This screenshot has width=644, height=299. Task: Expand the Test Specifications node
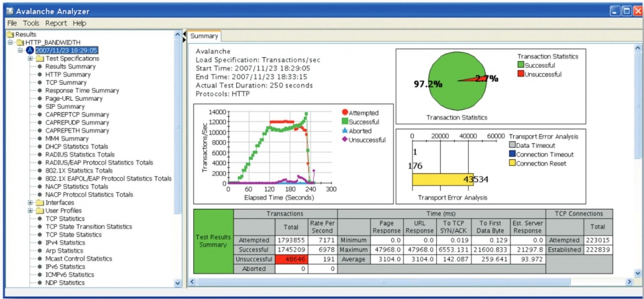pos(30,58)
